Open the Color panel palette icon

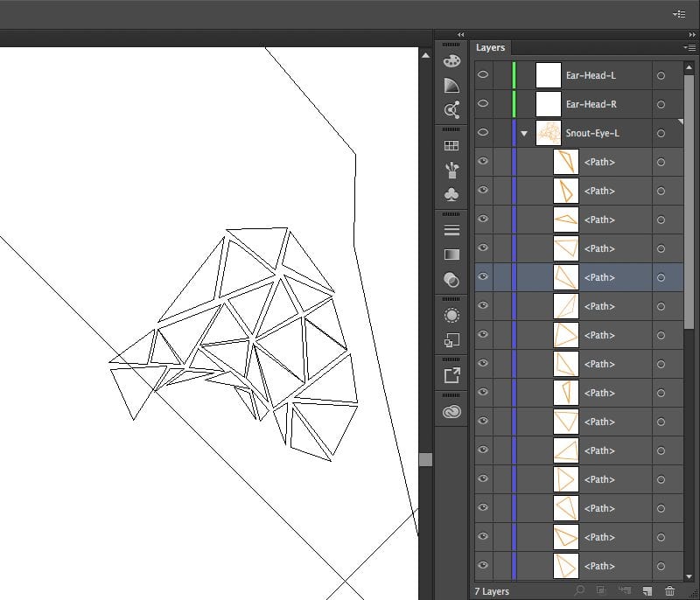click(x=451, y=61)
